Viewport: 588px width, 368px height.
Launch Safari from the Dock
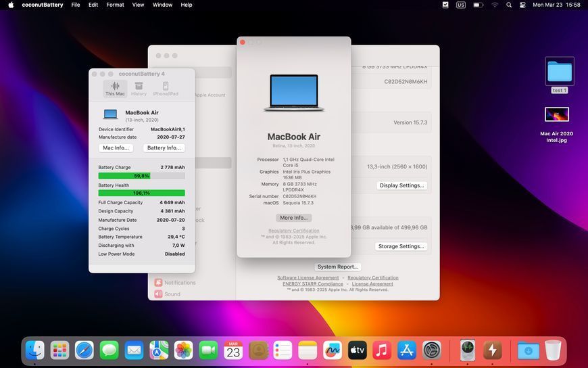84,350
